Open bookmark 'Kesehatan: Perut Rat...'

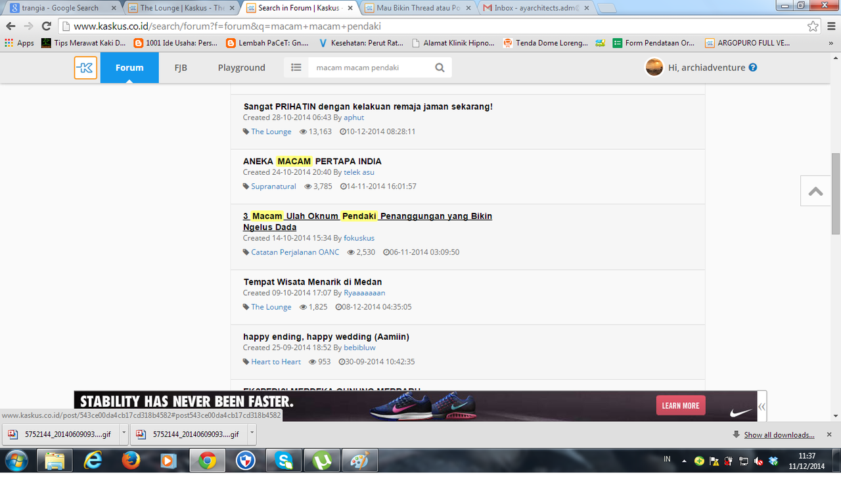click(361, 43)
